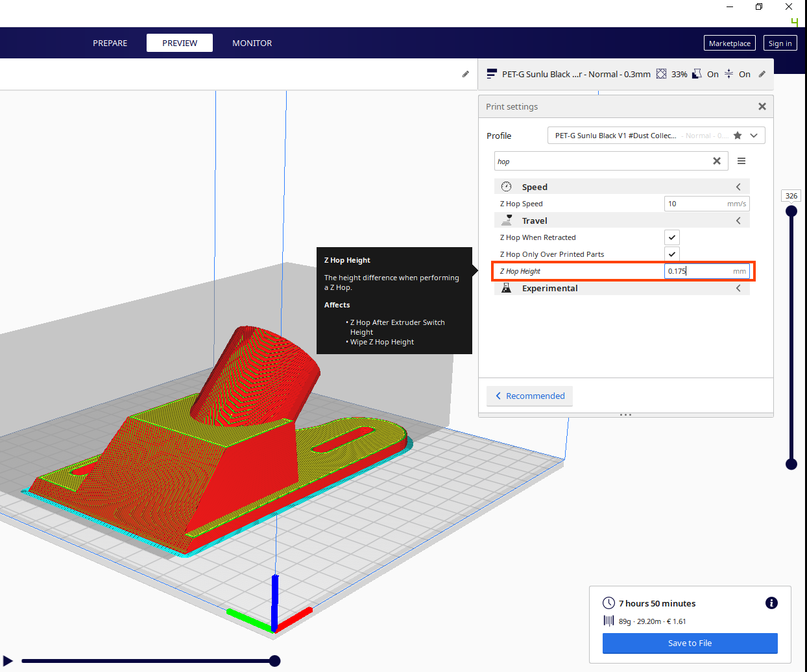The height and width of the screenshot is (672, 807).
Task: Click the support icon in the summary bar
Action: (x=697, y=74)
